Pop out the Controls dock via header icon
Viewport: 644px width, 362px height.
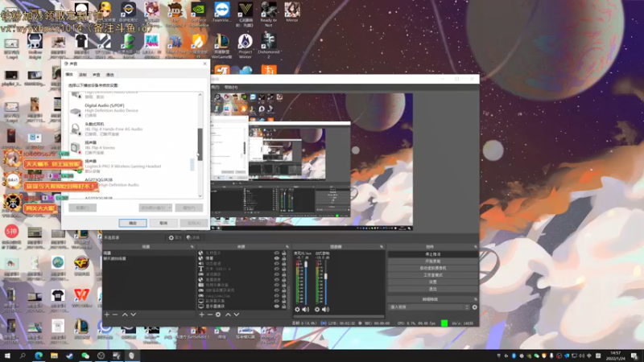476,247
